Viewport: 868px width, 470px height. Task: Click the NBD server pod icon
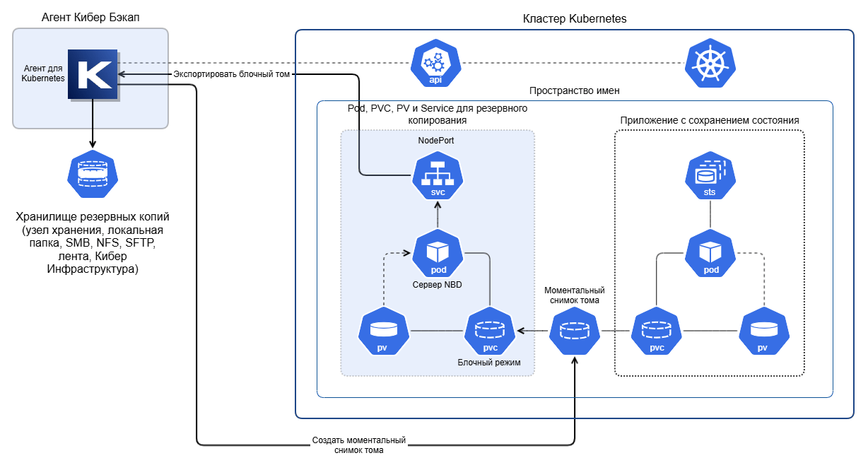point(438,254)
